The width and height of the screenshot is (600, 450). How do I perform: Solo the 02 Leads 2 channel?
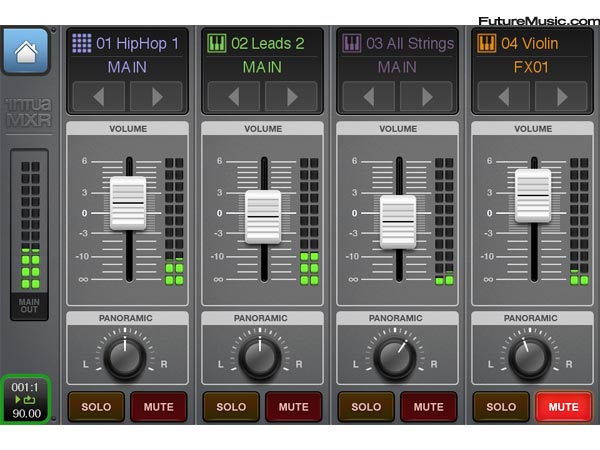(231, 406)
